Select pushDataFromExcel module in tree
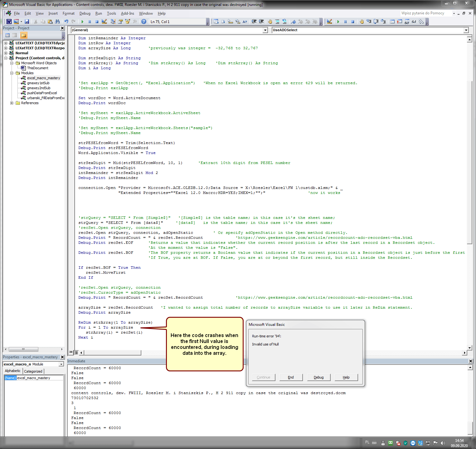Viewport: 476px width, 449px height. pos(42,93)
